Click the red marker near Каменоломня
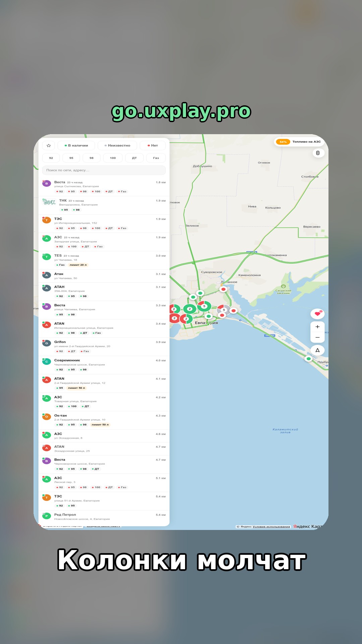This screenshot has height=644, width=362. [x=223, y=289]
